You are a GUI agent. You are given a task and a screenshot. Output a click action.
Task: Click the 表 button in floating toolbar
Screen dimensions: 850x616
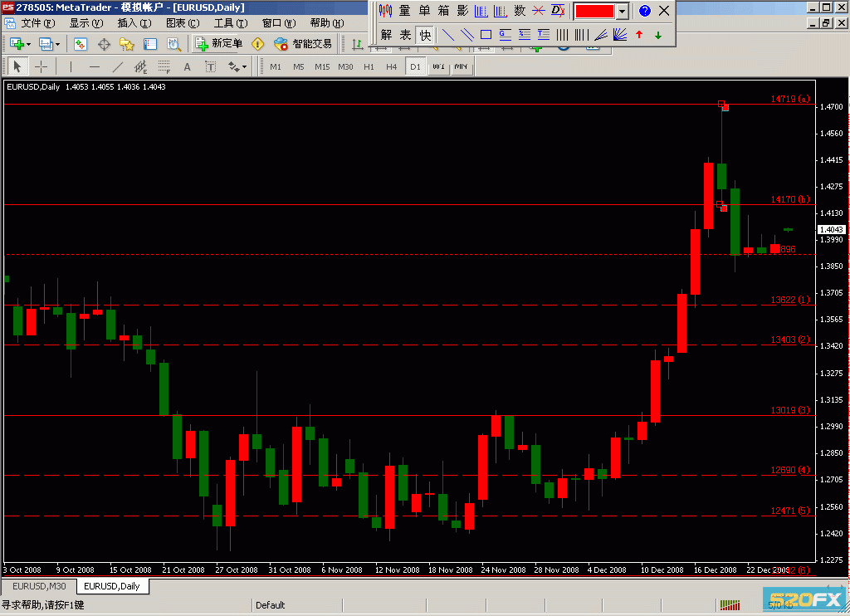click(x=405, y=35)
